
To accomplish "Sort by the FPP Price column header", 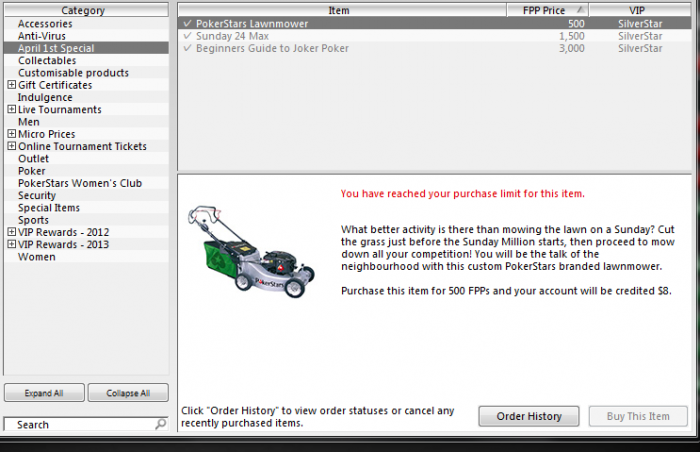I will [x=547, y=10].
